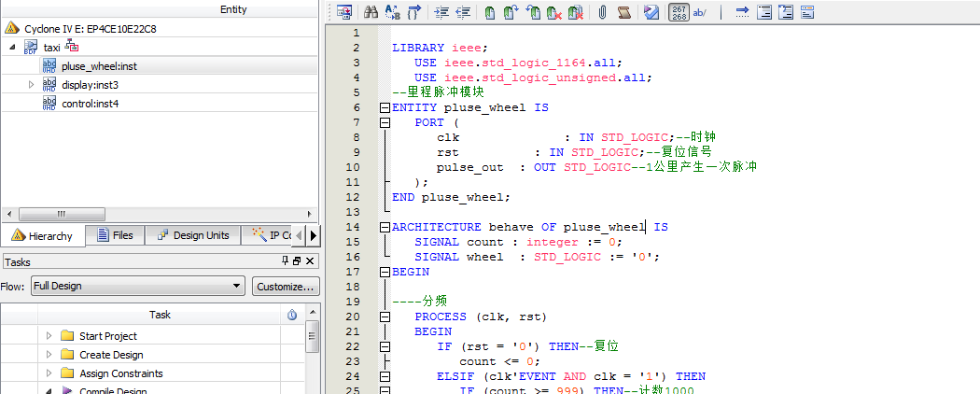
Task: Click the Toggle Bookmark icon
Action: tap(490, 12)
